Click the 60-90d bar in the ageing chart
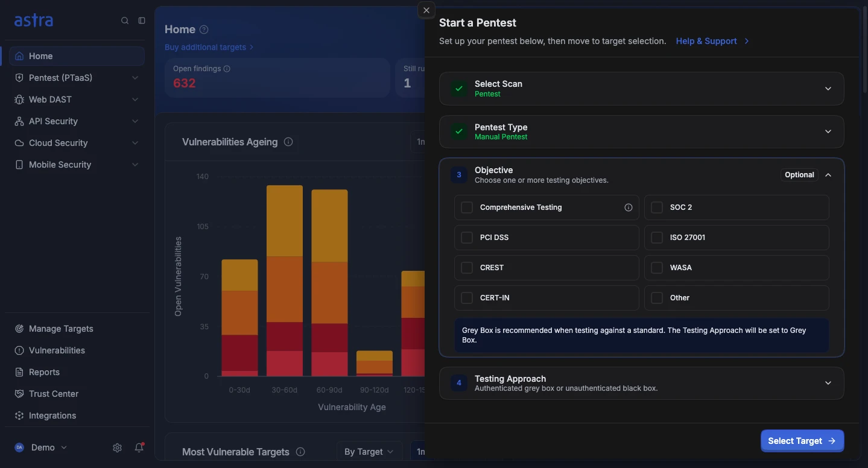868x468 pixels. (329, 283)
